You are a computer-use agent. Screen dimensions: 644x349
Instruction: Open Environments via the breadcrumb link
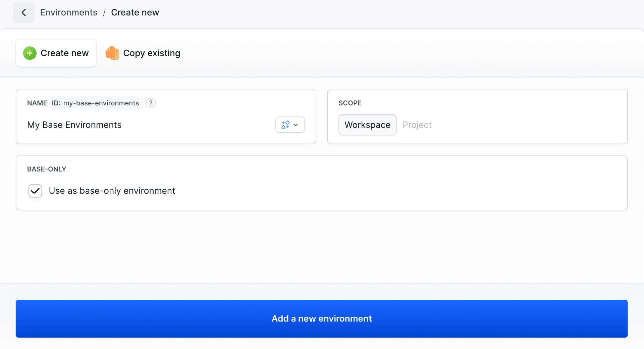tap(68, 12)
